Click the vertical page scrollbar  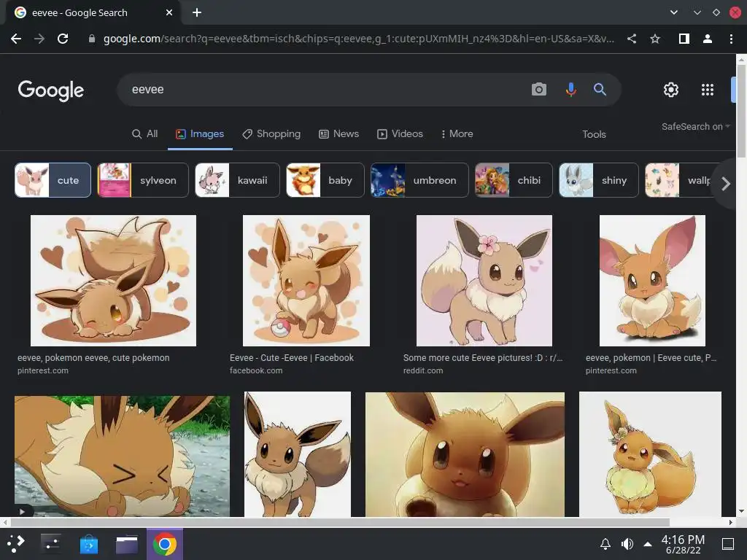(741, 111)
